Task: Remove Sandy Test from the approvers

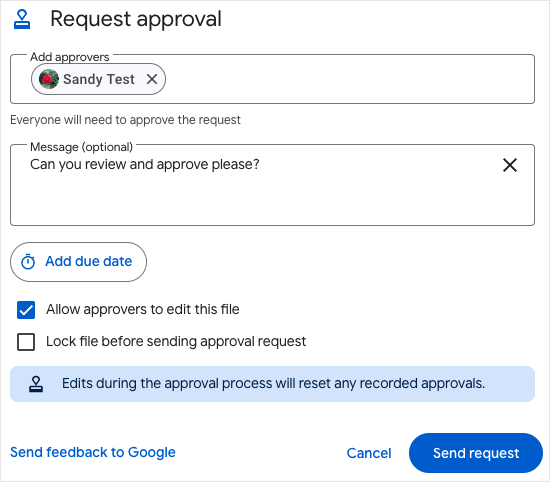Action: point(152,79)
